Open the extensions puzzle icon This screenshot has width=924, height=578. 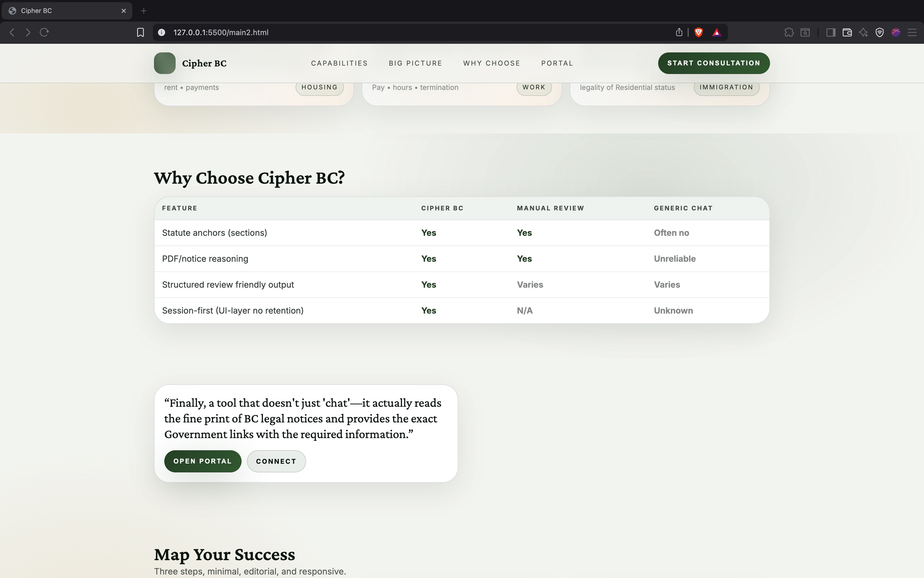point(789,32)
